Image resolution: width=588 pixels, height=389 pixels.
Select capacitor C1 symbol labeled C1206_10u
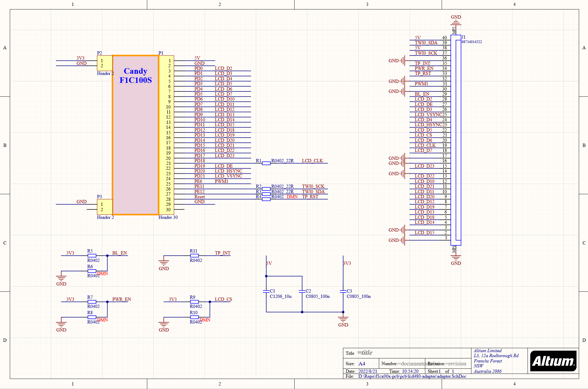point(266,291)
